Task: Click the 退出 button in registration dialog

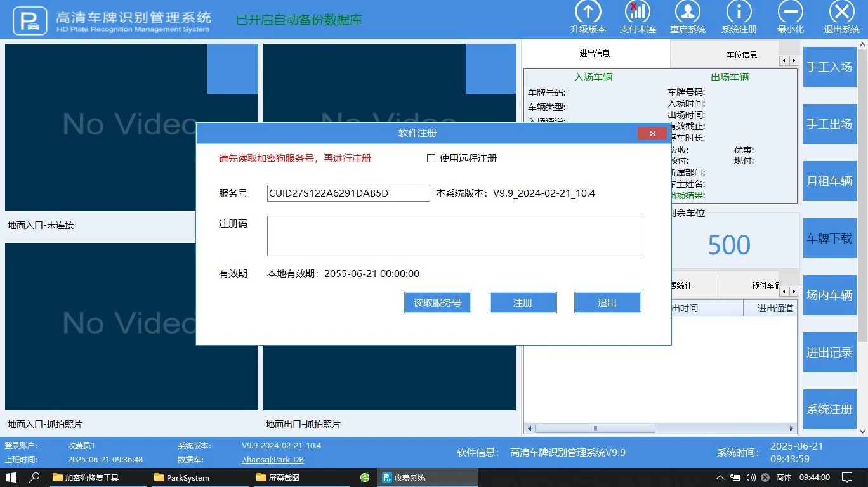Action: click(607, 303)
